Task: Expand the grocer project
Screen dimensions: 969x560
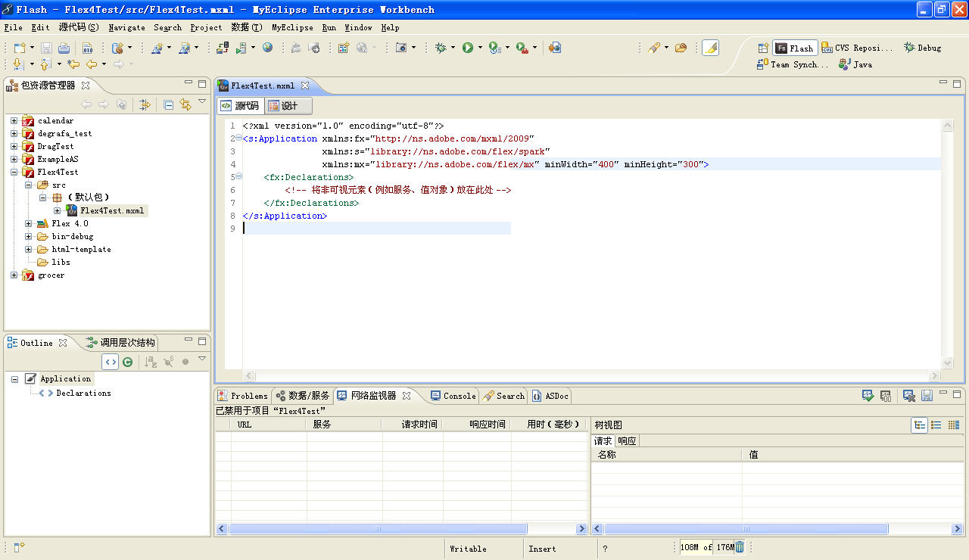Action: click(x=14, y=275)
